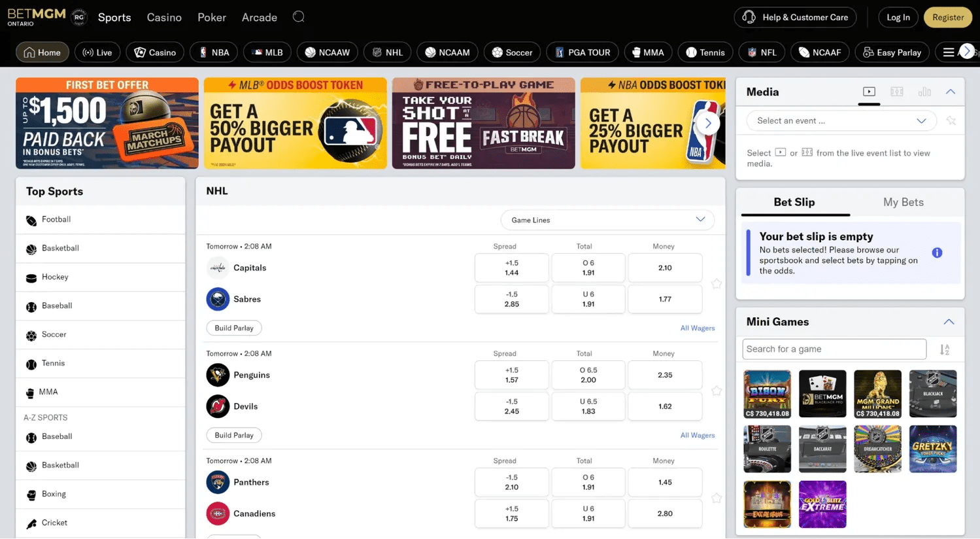The height and width of the screenshot is (539, 980).
Task: Open the Live betting pill
Action: pyautogui.click(x=97, y=52)
